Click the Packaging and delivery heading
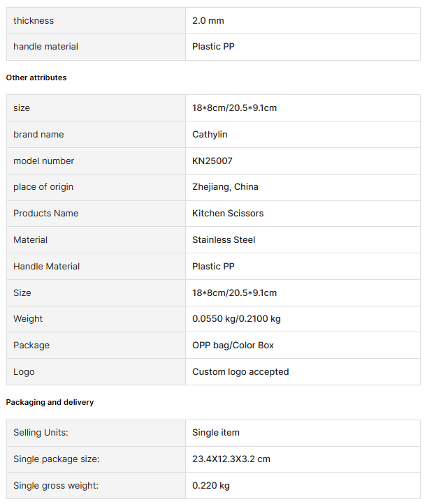 tap(50, 402)
